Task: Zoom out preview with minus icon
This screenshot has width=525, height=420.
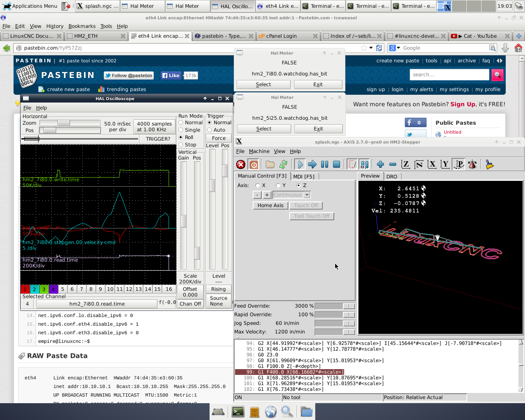Action: click(393, 164)
